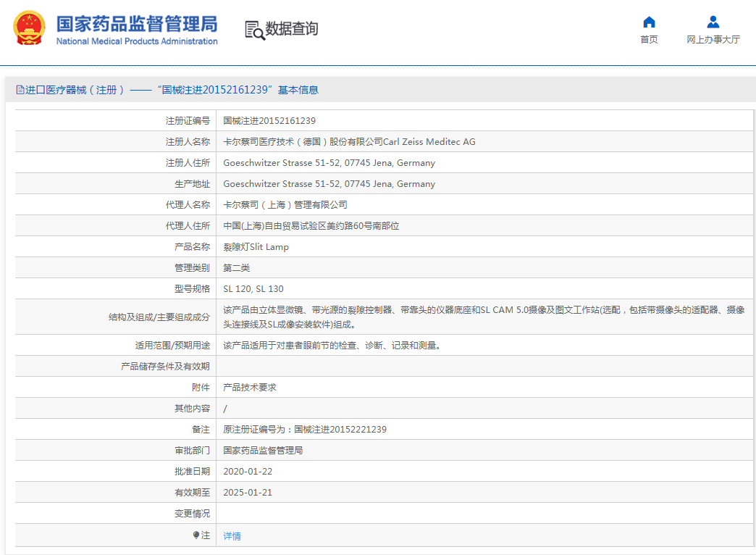This screenshot has height=555, width=756.
Task: Click the 产品储存条件及有效期 row label
Action: click(x=165, y=367)
